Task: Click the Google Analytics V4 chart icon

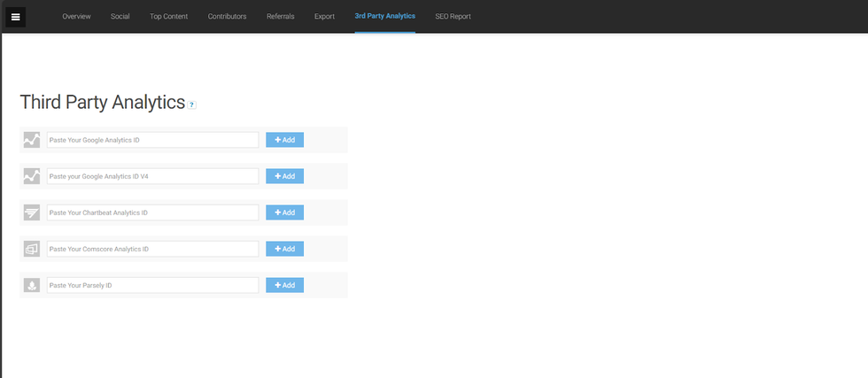Action: click(x=32, y=176)
